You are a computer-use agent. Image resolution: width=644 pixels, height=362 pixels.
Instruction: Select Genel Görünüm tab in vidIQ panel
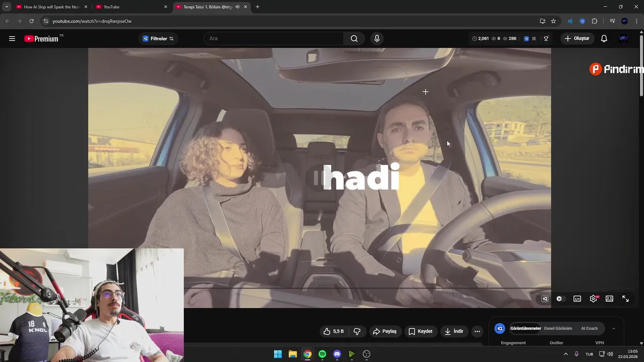[558, 328]
